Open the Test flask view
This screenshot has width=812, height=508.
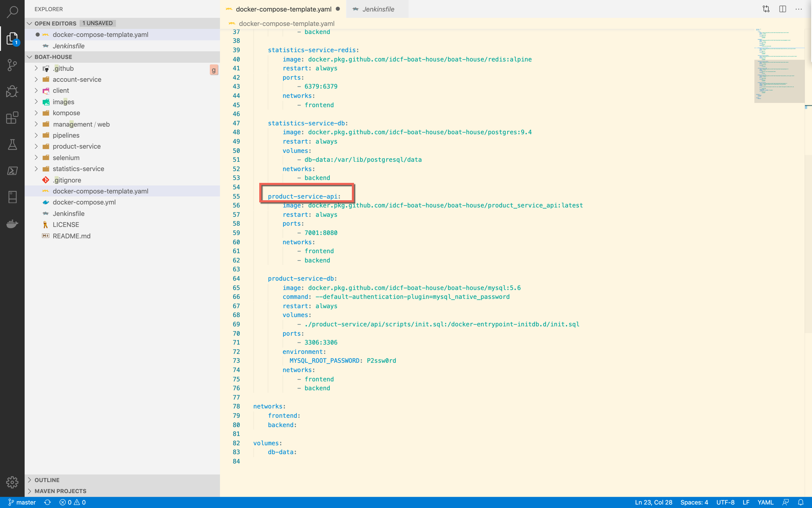[12, 144]
